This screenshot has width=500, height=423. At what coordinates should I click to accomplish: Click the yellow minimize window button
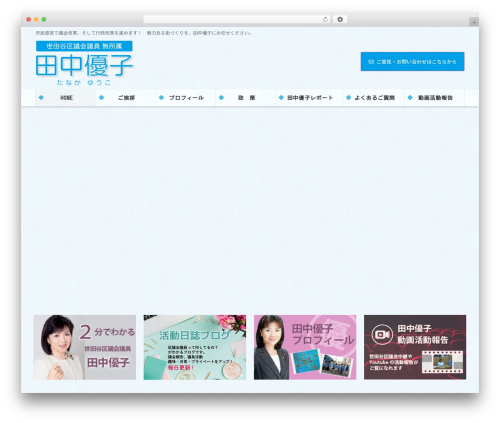(x=36, y=20)
